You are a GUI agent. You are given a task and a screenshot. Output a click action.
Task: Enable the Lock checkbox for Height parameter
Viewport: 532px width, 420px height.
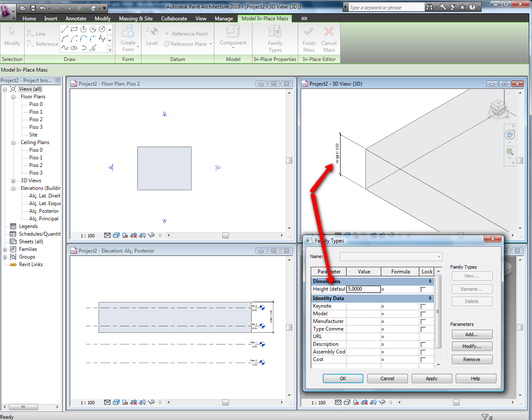(x=423, y=289)
